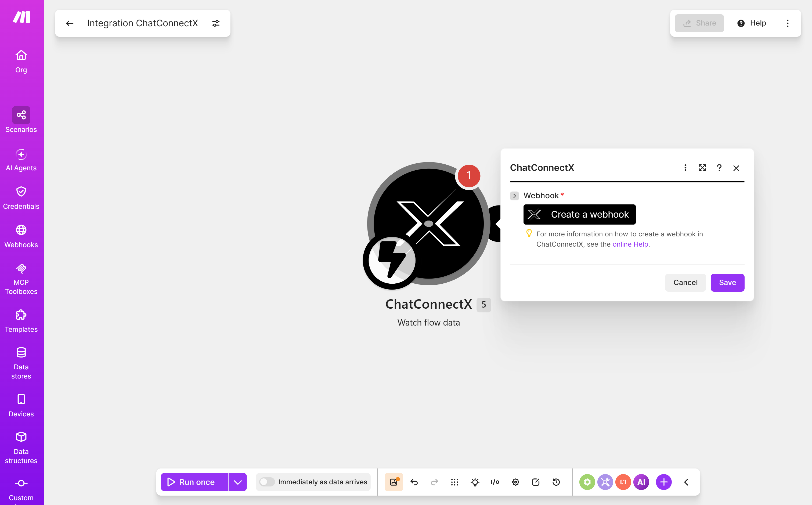Click the Share button
This screenshot has width=812, height=505.
(699, 23)
